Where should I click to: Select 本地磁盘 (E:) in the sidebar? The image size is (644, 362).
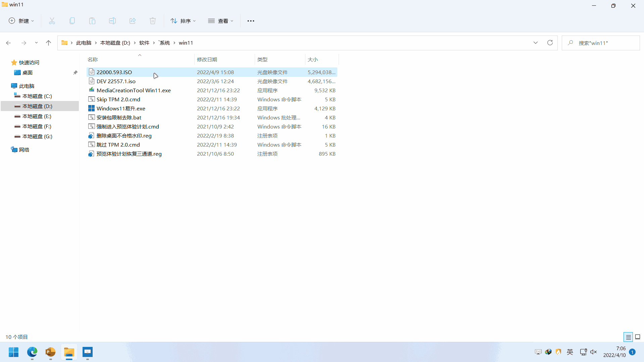pos(37,116)
